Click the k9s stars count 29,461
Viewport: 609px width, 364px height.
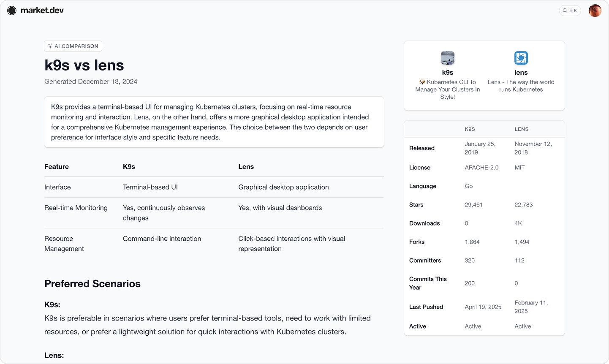[x=474, y=205]
